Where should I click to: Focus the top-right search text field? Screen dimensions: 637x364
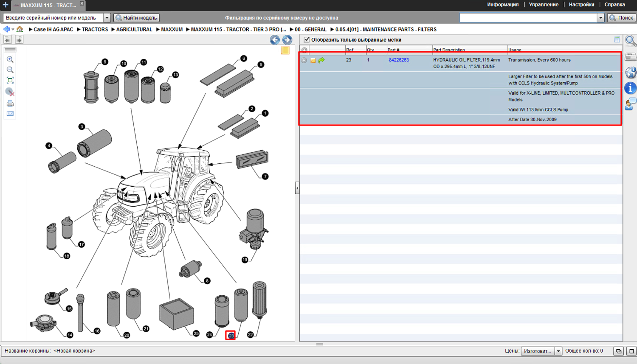click(528, 18)
